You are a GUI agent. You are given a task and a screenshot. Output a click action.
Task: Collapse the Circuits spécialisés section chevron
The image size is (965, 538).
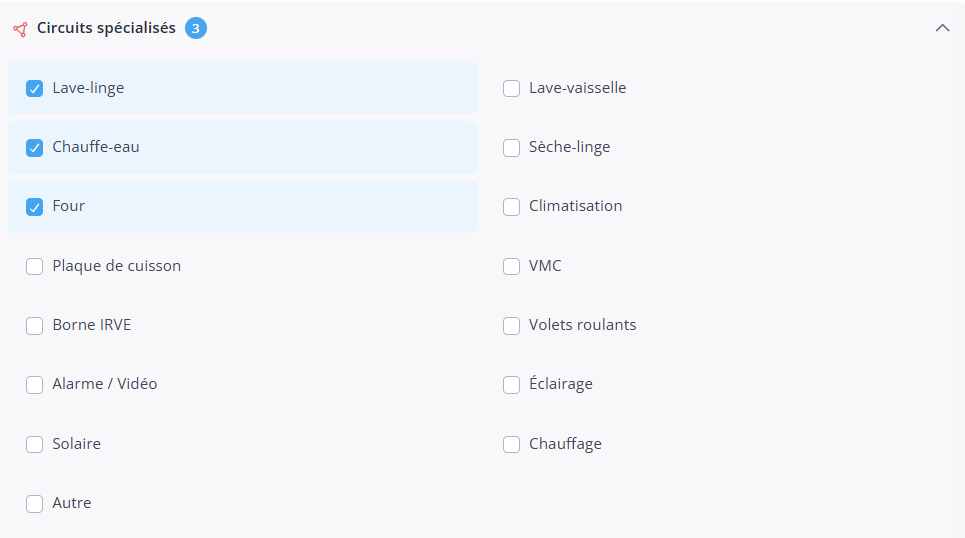[x=942, y=28]
